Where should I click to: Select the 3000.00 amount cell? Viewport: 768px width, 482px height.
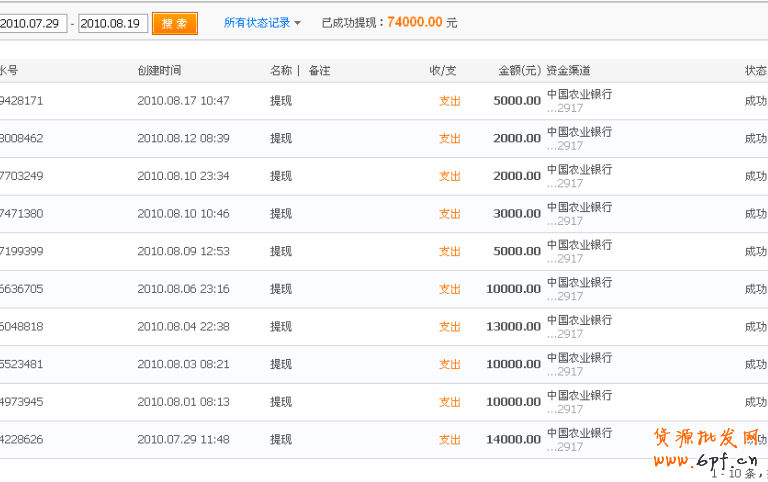517,214
